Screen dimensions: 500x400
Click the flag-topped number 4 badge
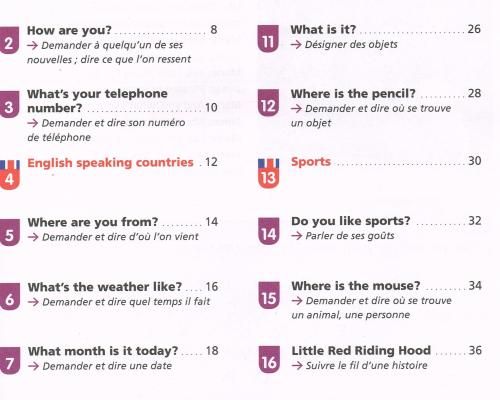pos(10,175)
